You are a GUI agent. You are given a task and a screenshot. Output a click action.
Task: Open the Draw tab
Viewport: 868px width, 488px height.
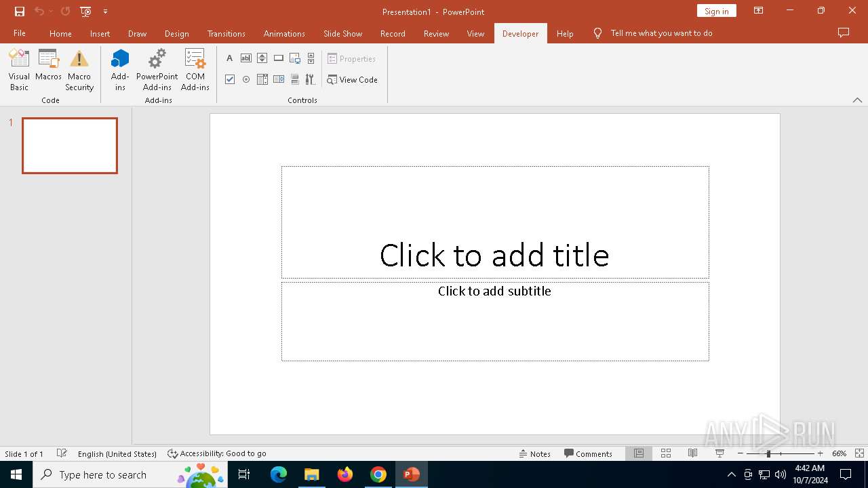pyautogui.click(x=137, y=33)
